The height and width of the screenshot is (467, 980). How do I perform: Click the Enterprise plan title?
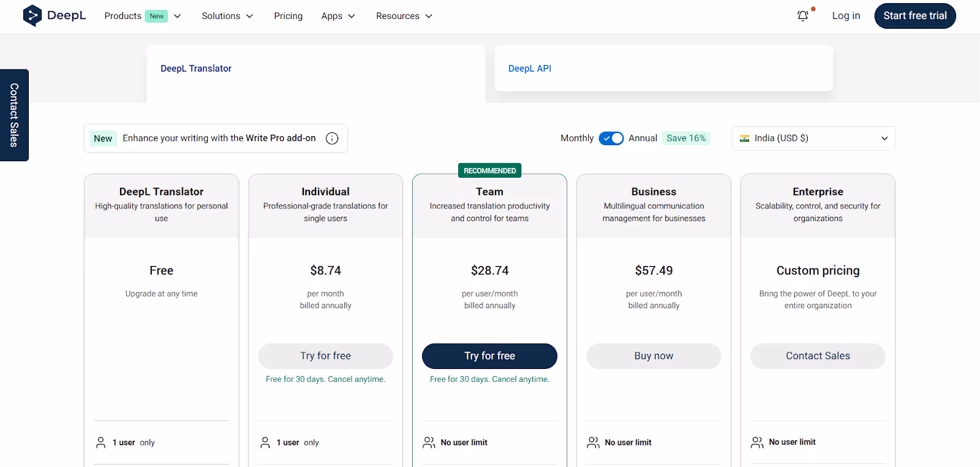(818, 192)
